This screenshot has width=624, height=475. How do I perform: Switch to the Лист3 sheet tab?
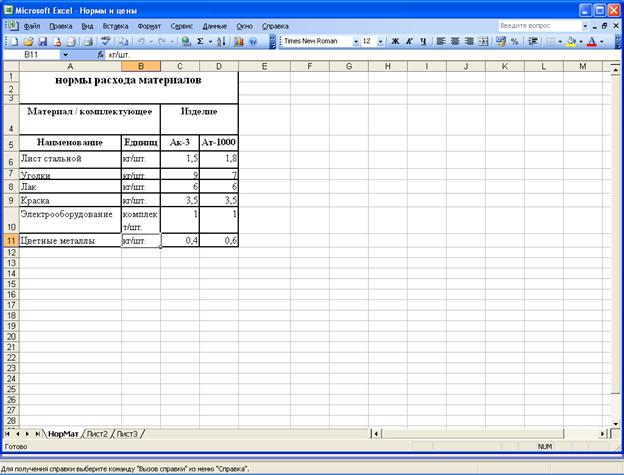tap(127, 434)
